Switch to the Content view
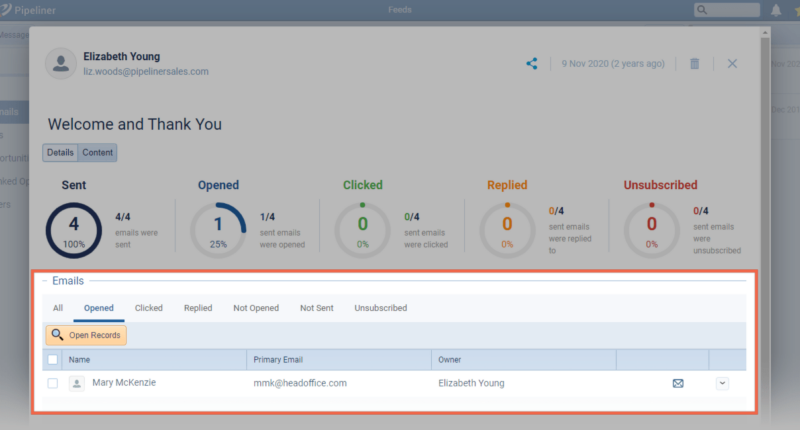The height and width of the screenshot is (430, 800). coord(97,153)
